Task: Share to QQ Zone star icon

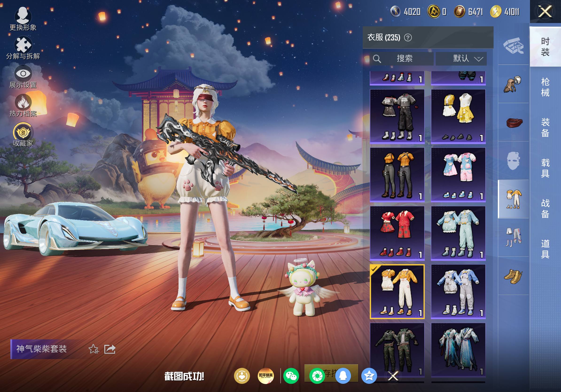Action: (369, 376)
